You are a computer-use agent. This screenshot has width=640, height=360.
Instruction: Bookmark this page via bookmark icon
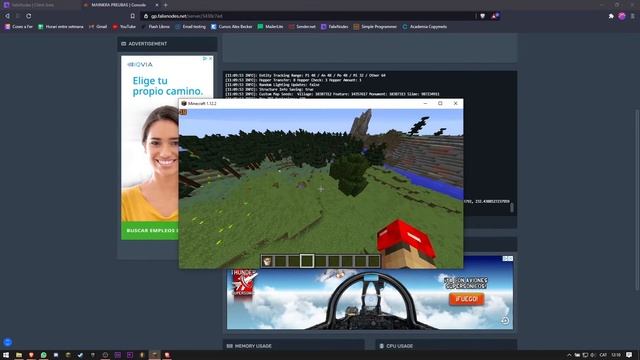point(133,16)
